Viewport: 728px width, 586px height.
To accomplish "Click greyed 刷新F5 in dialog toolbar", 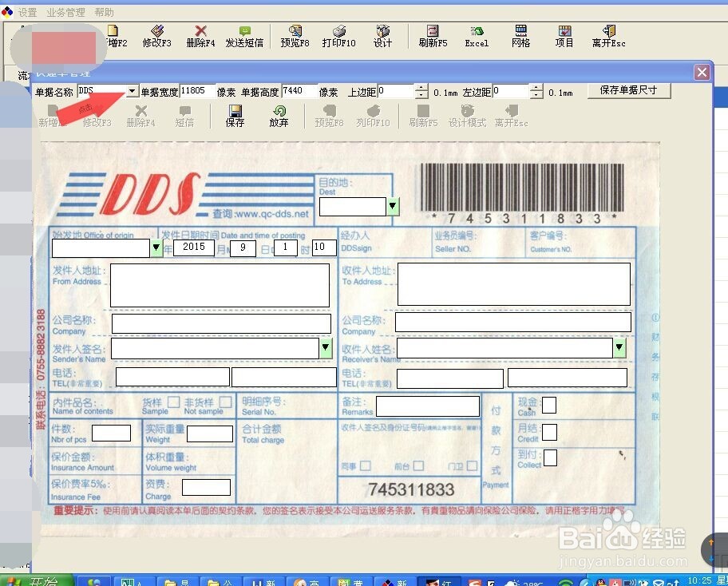I will click(x=423, y=116).
